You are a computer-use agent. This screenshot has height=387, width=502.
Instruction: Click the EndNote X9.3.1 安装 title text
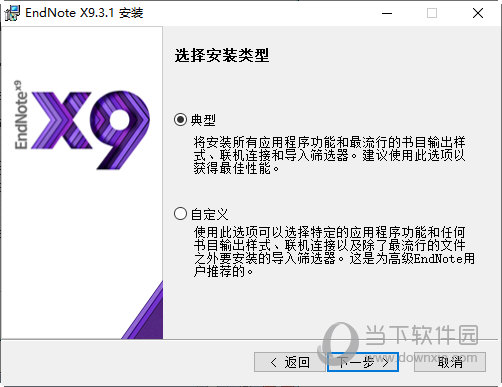coord(84,13)
